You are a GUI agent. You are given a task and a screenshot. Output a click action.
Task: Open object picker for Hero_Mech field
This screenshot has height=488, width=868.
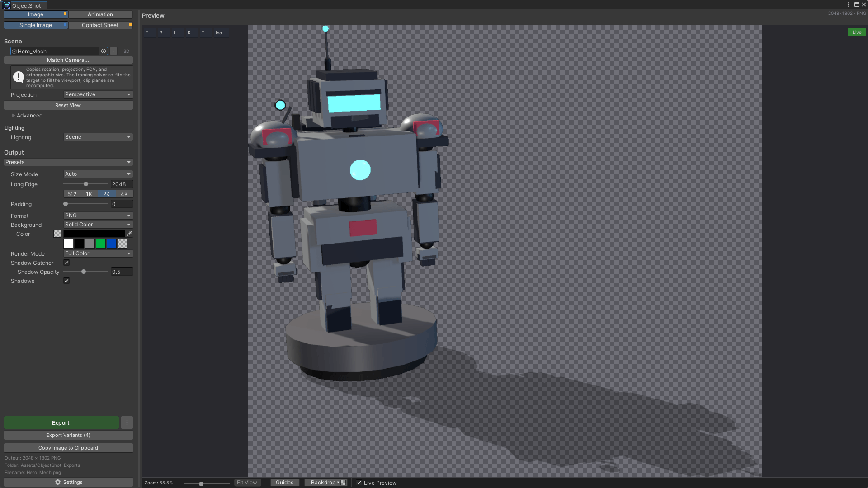coord(104,51)
